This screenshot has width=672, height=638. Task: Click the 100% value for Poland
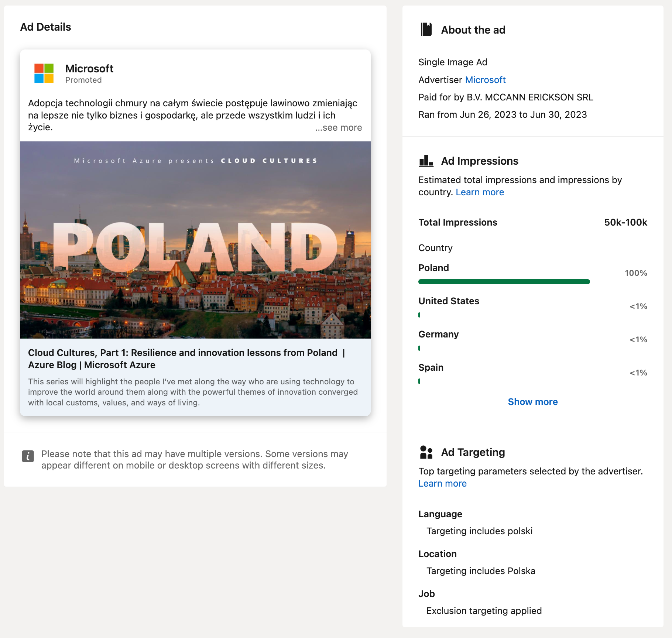point(636,273)
